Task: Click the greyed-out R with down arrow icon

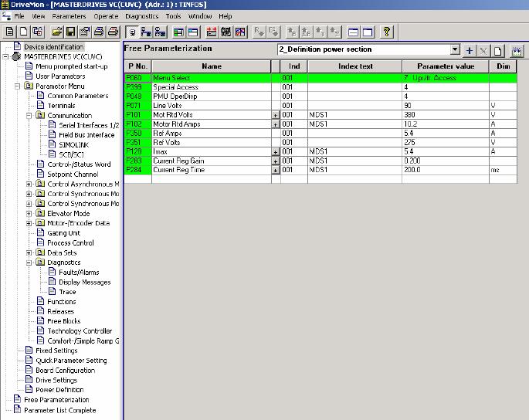Action: [259, 32]
